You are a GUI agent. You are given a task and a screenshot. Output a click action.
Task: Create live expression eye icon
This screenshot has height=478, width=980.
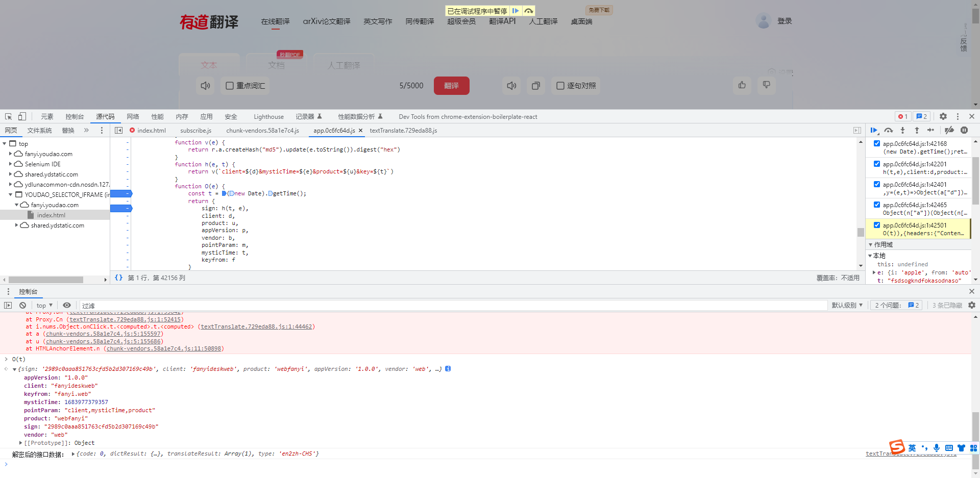pyautogui.click(x=67, y=305)
